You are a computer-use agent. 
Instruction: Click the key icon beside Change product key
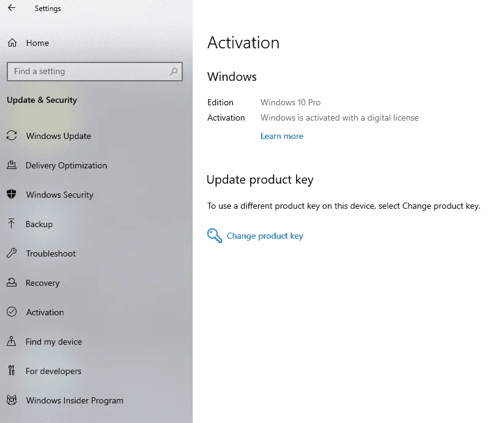[215, 236]
